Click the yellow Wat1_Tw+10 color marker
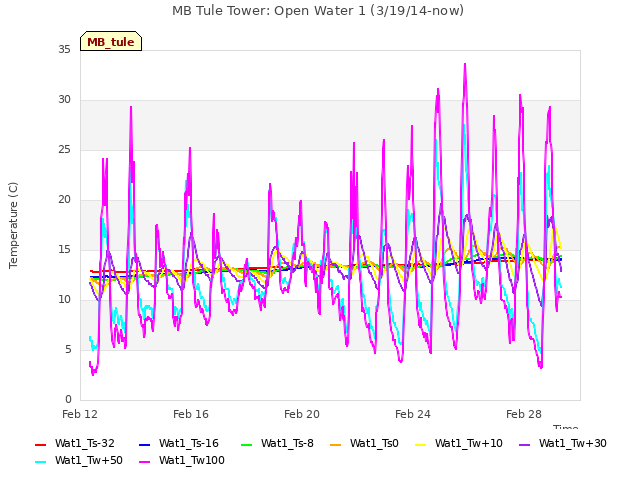 tap(420, 444)
